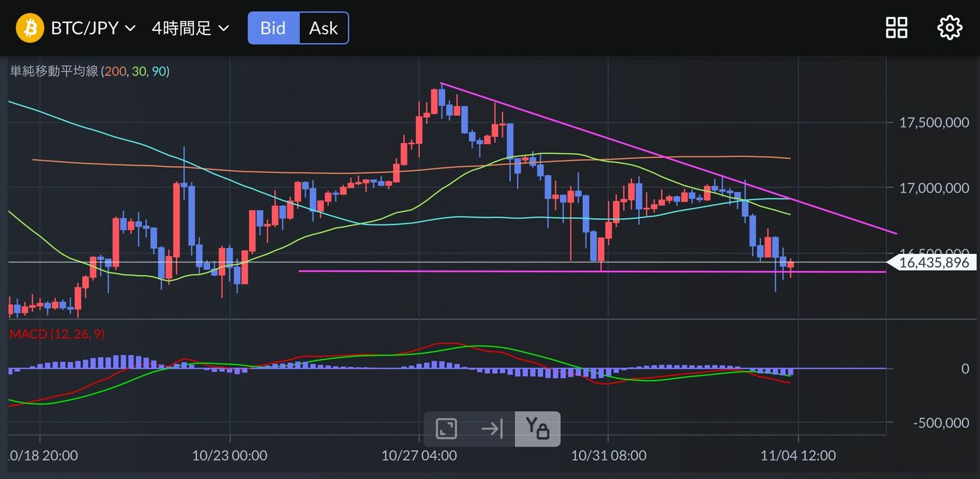
Task: Click the -500,000 MACD axis label
Action: [941, 422]
